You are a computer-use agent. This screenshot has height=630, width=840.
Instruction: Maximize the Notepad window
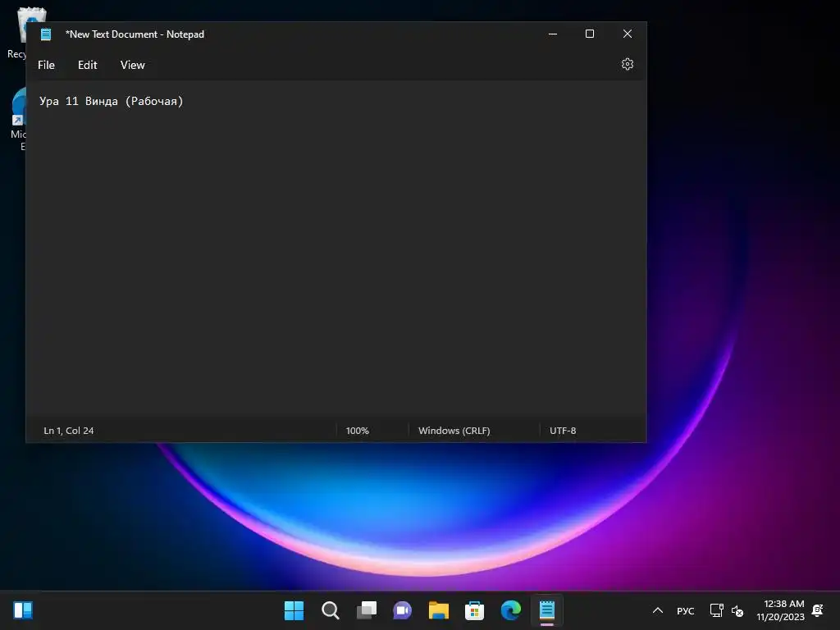pos(590,34)
